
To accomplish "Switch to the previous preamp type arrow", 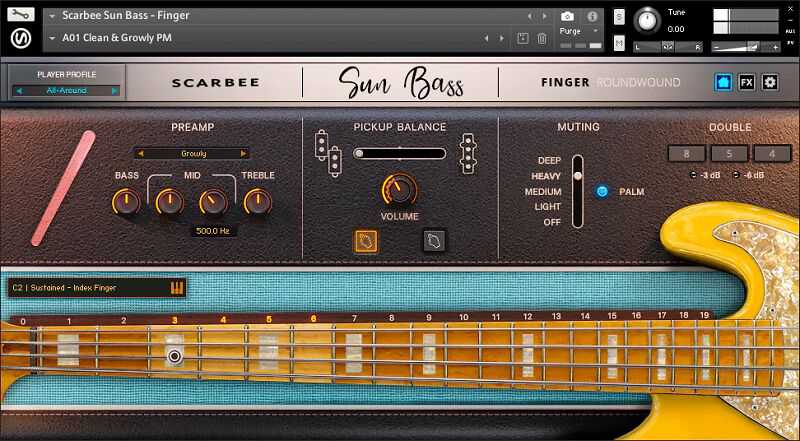I will coord(140,153).
